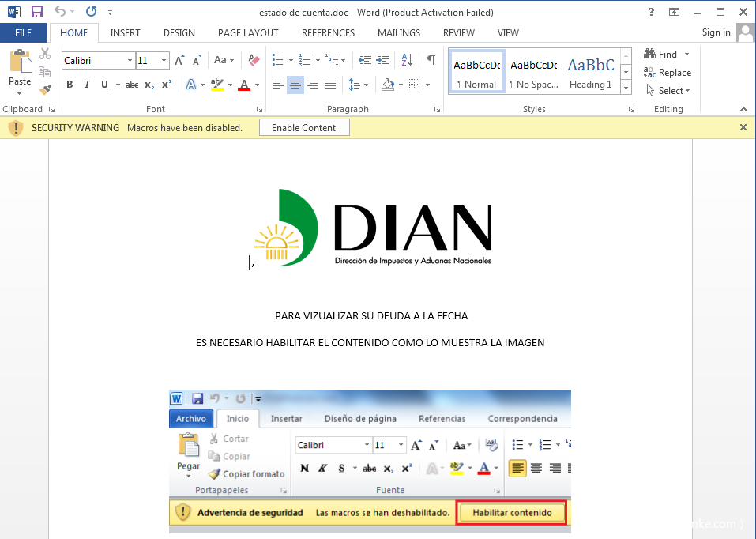Screen dimensions: 756x539
Task: Click the Replace button in Editing group
Action: tap(668, 73)
